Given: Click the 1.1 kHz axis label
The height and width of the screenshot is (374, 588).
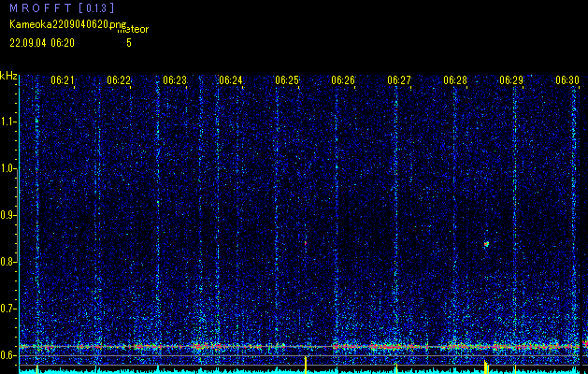Looking at the screenshot, I should pos(8,122).
